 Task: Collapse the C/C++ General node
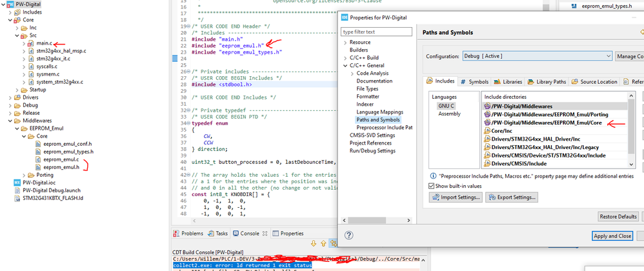[x=345, y=65]
